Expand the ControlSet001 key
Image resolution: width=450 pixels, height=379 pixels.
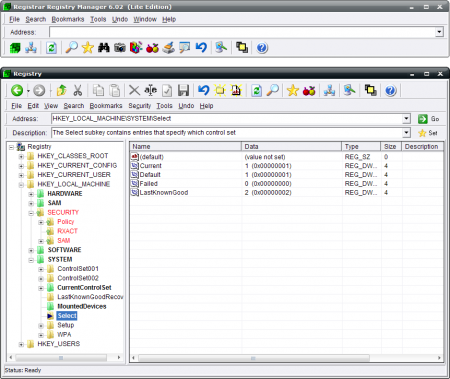[x=41, y=269]
